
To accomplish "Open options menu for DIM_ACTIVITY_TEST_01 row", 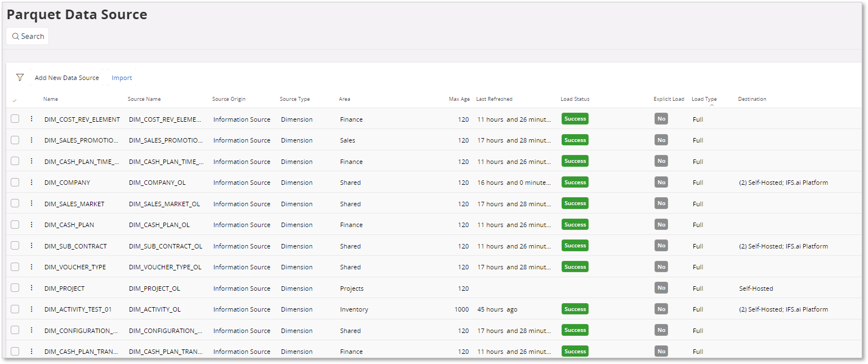I will (x=32, y=309).
